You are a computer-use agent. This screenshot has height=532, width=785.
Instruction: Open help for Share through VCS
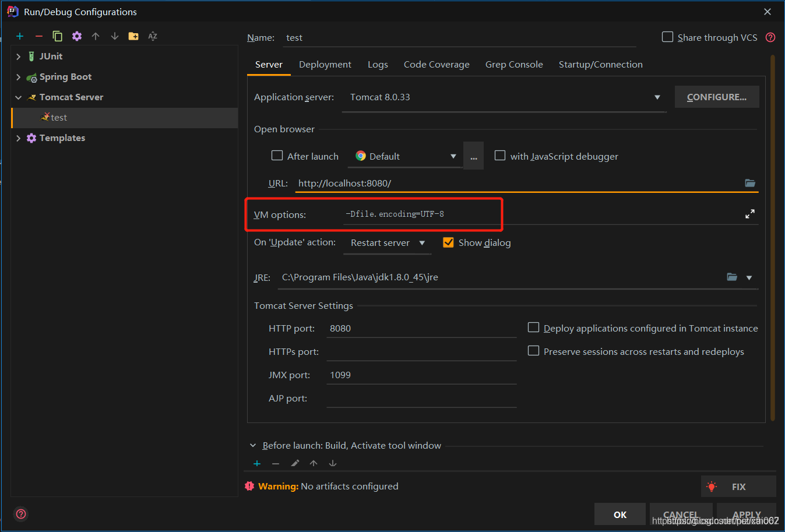[770, 37]
